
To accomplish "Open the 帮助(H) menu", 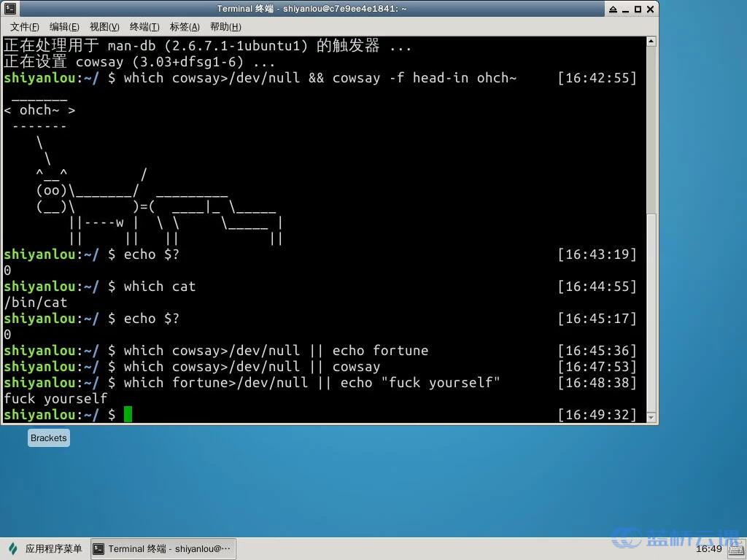I will point(225,27).
